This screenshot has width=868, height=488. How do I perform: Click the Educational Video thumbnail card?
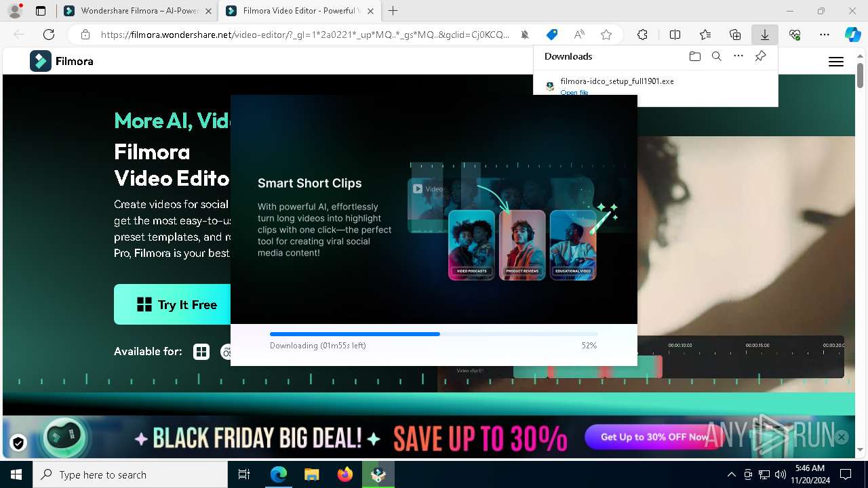[x=573, y=245]
